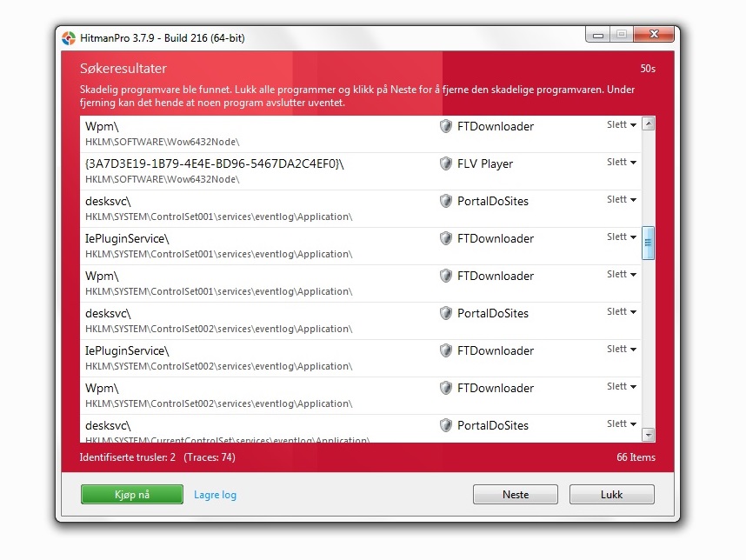
Task: Open Slett dropdown for FLV Player entry
Action: click(622, 163)
